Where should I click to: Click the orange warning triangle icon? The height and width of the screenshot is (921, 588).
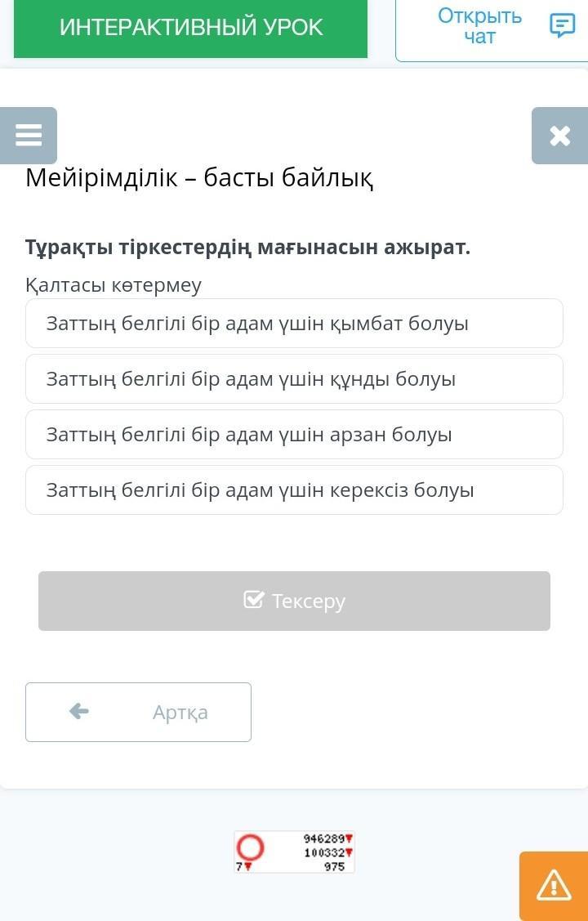[x=554, y=886]
